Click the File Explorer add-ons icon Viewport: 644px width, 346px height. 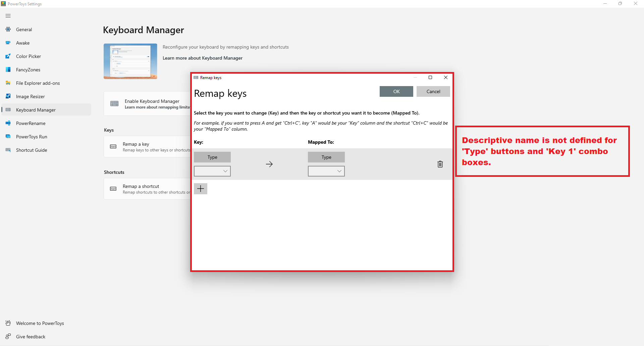coord(8,83)
